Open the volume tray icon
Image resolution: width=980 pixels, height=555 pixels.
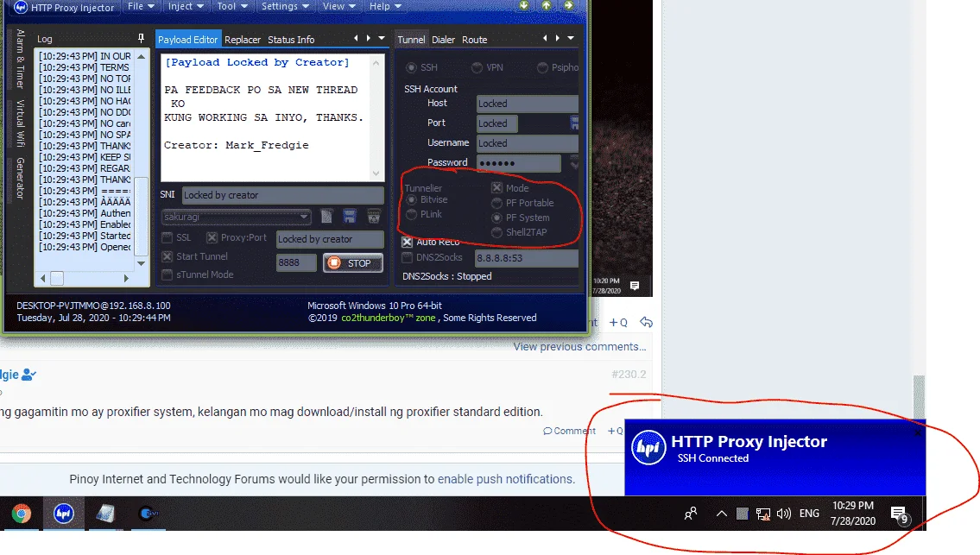784,514
